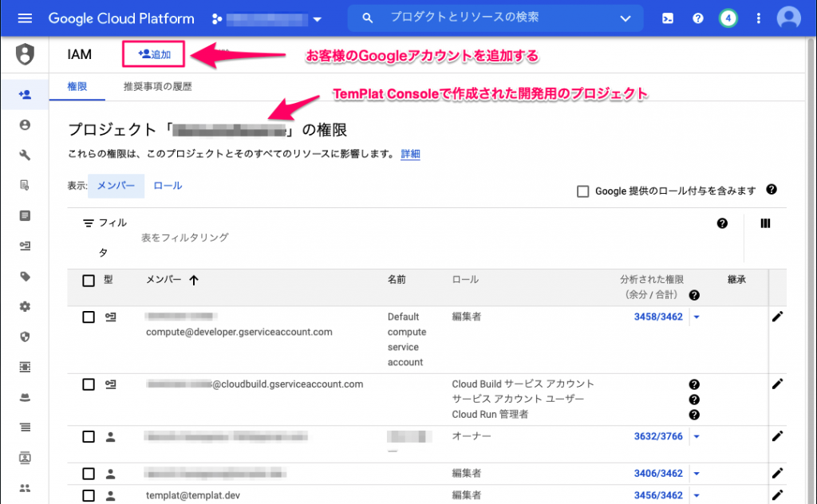Open the project selector dropdown

coord(266,19)
